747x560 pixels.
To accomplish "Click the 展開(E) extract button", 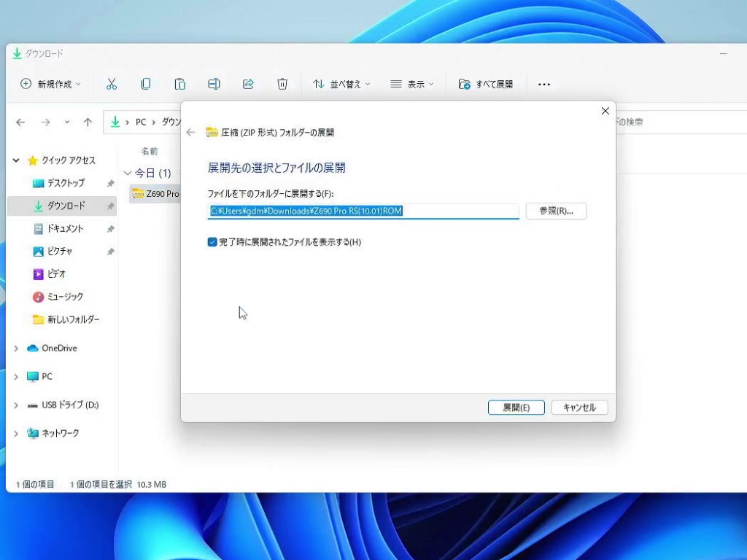I will (516, 408).
